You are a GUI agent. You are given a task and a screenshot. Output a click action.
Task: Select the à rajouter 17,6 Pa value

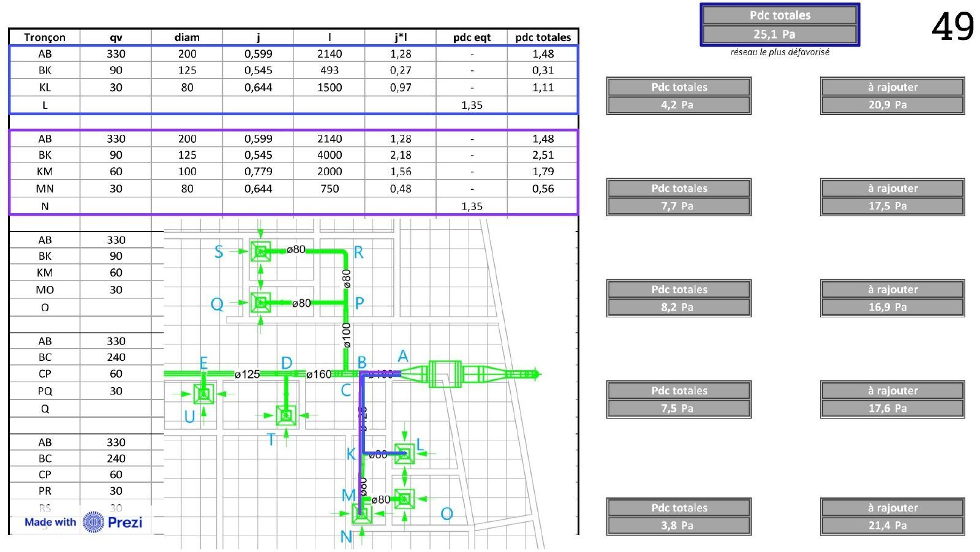(x=892, y=408)
